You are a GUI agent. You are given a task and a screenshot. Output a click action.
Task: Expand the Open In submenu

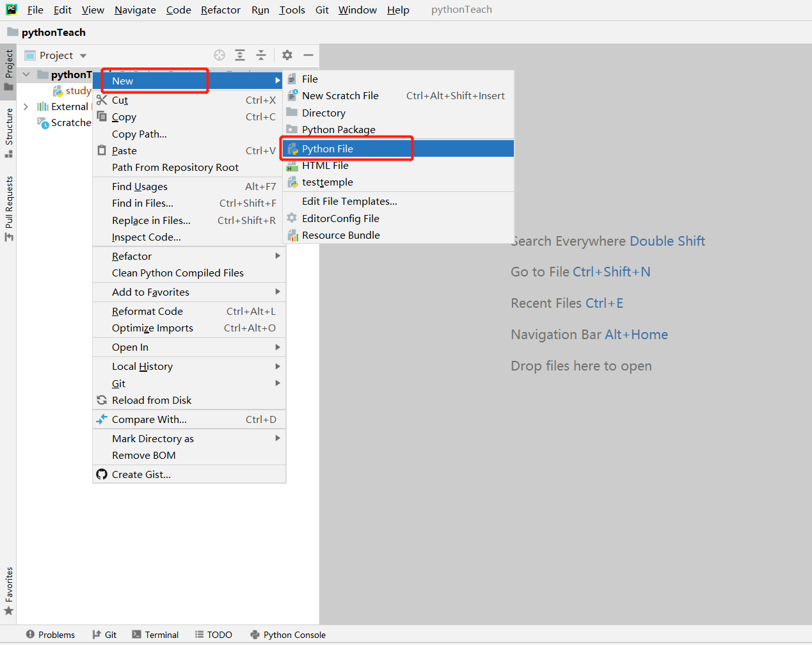188,347
